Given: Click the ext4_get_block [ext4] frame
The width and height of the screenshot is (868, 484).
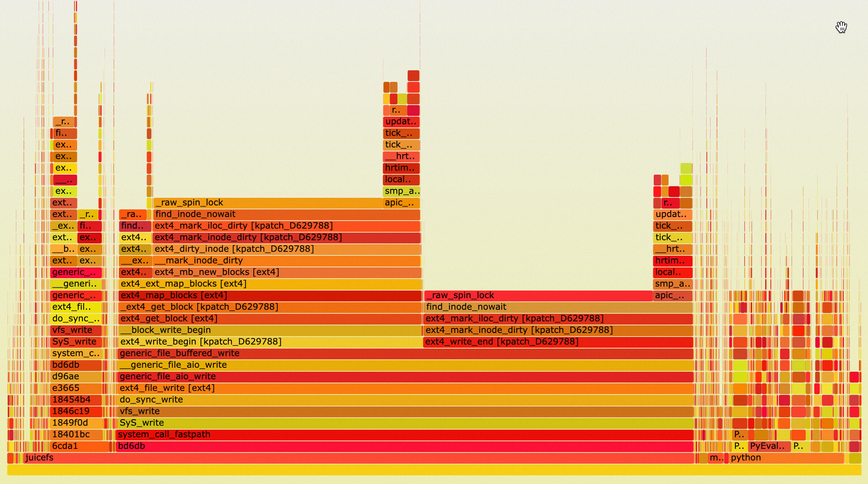Looking at the screenshot, I should (x=270, y=319).
